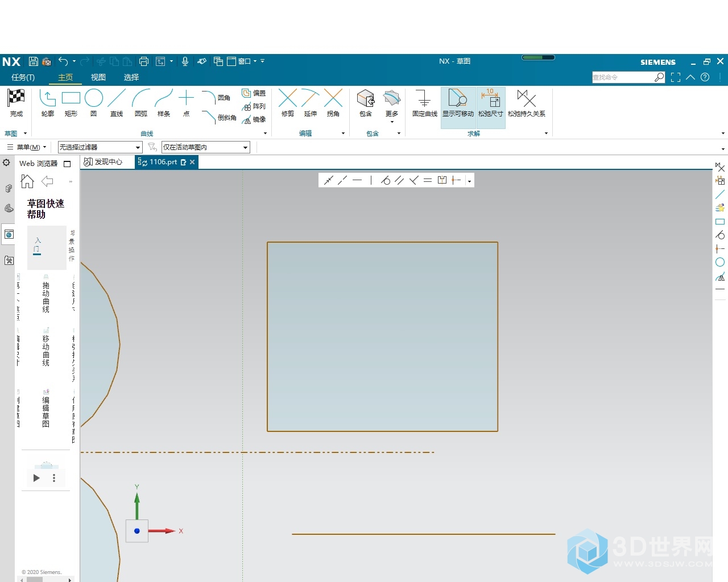Open the selection filter dropdown (无选择过滤器)
This screenshot has height=582, width=728.
100,147
